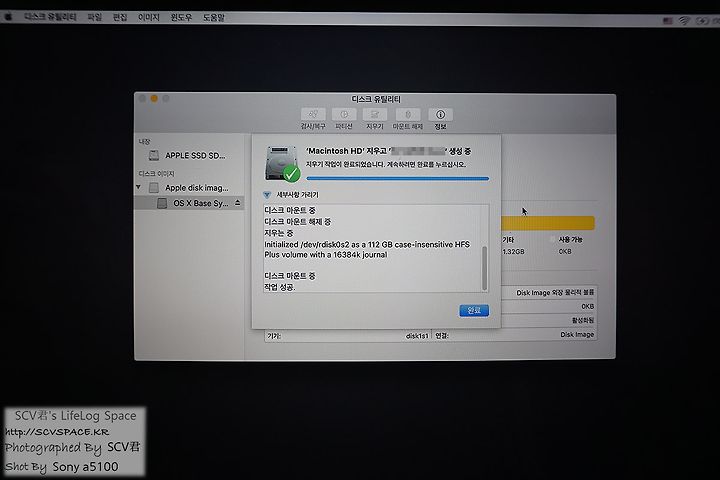Image resolution: width=720 pixels, height=480 pixels.
Task: Open the 편집 menu
Action: pos(120,17)
